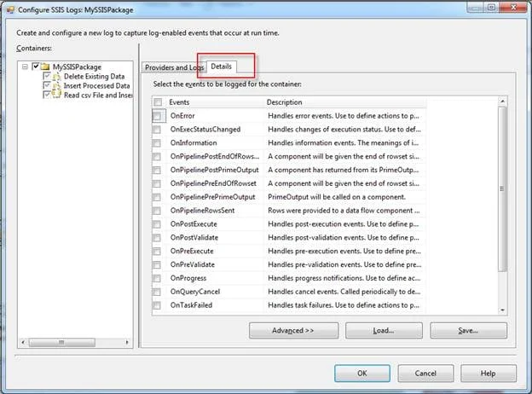Click events list scroll down arrow
The width and height of the screenshot is (532, 394).
pos(502,310)
